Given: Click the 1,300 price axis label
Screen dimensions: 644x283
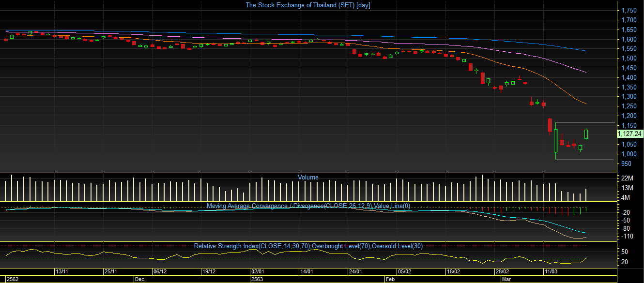Looking at the screenshot, I should pos(629,97).
